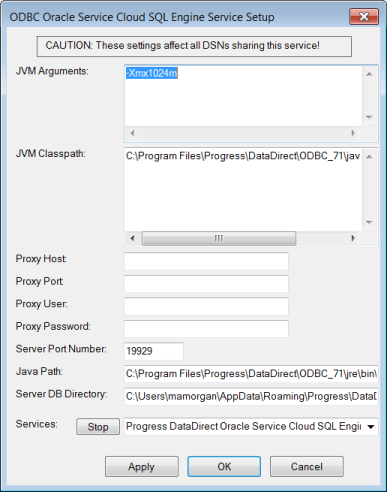Click the Proxy Port label

(x=39, y=281)
